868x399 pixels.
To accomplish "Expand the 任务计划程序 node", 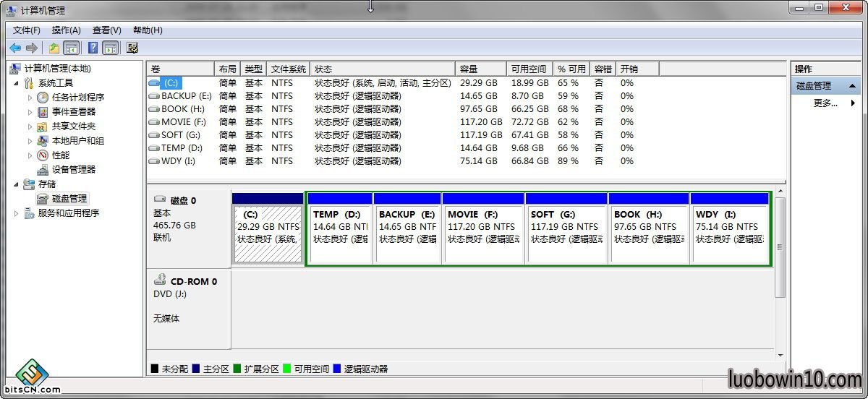I will [30, 98].
